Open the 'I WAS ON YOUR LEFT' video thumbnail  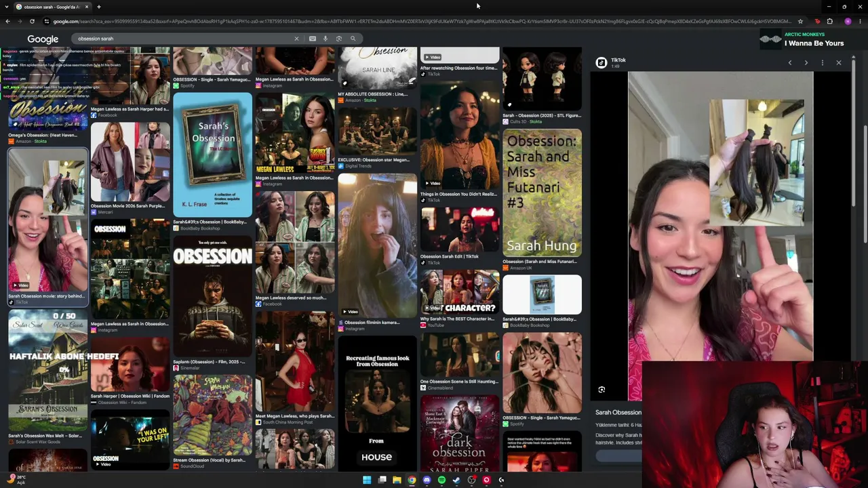[130, 439]
